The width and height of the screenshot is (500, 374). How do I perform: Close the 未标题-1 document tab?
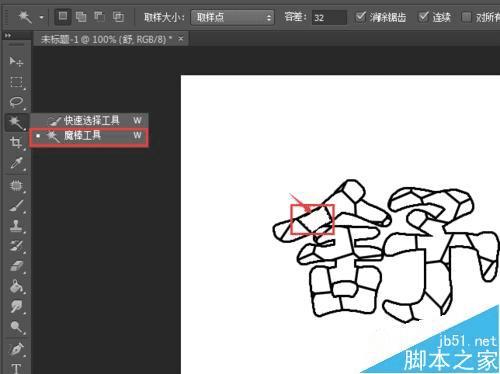pyautogui.click(x=181, y=39)
